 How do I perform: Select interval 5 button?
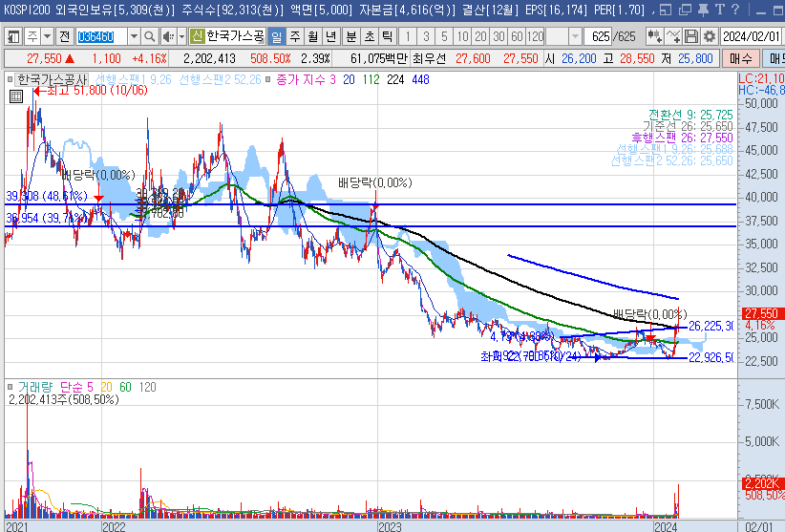[444, 36]
